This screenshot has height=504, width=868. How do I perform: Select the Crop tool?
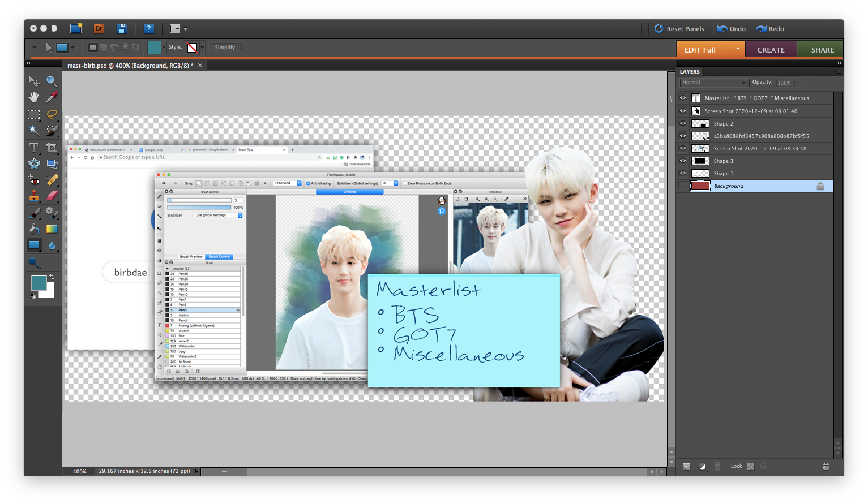(x=52, y=148)
